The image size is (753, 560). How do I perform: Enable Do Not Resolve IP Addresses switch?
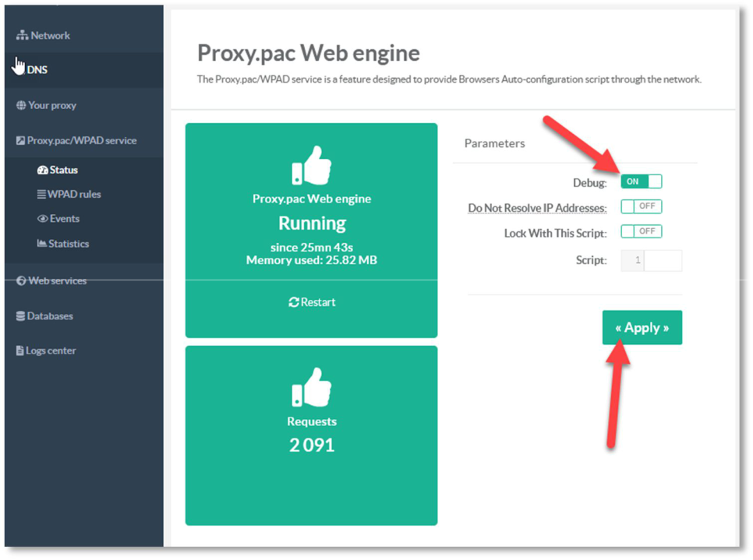pos(641,206)
